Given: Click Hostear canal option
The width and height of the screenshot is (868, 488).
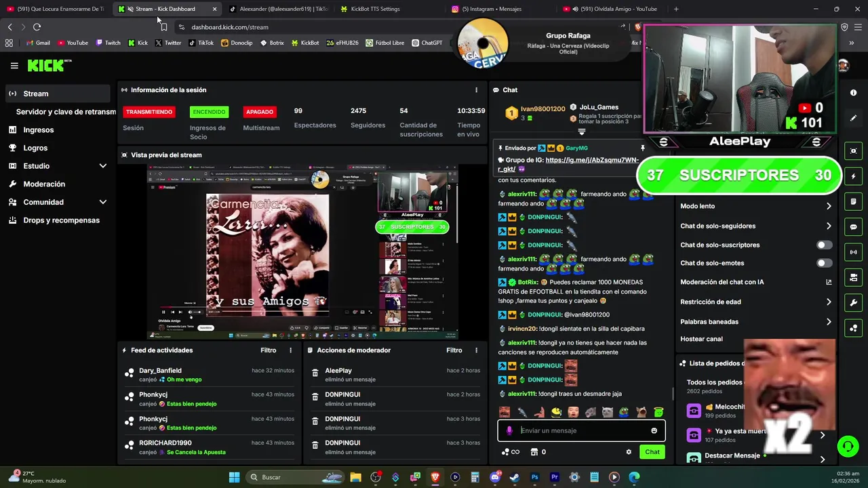Looking at the screenshot, I should coord(701,339).
